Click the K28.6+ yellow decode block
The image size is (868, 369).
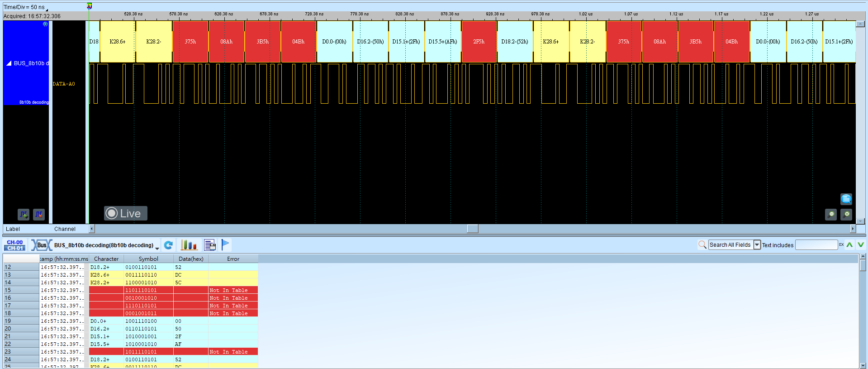(x=118, y=42)
